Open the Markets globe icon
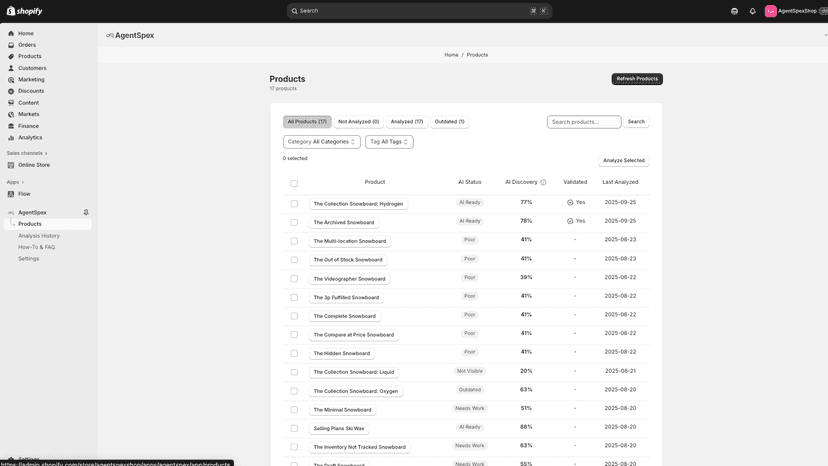828x466 pixels. click(11, 114)
